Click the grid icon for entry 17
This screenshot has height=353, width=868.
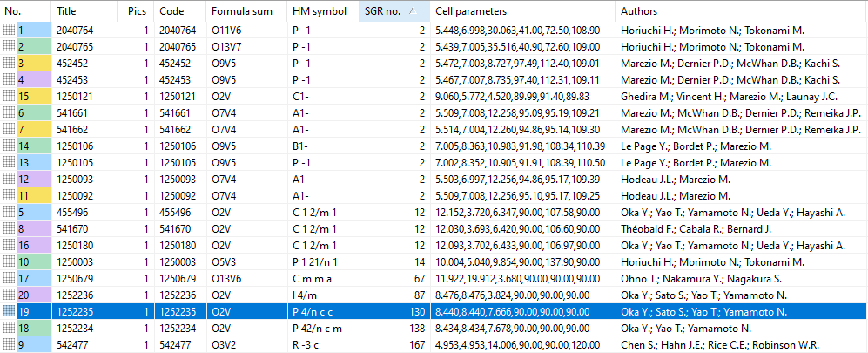click(x=10, y=278)
